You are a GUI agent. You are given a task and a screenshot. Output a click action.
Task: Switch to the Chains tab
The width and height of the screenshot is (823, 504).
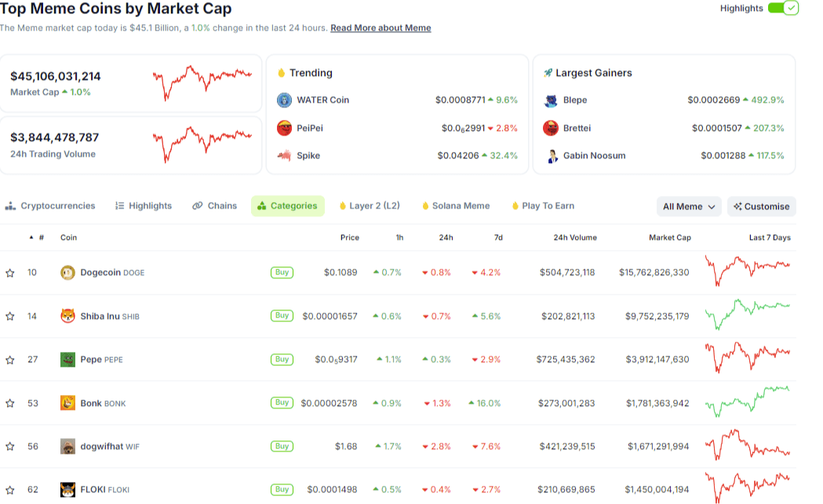pyautogui.click(x=215, y=206)
